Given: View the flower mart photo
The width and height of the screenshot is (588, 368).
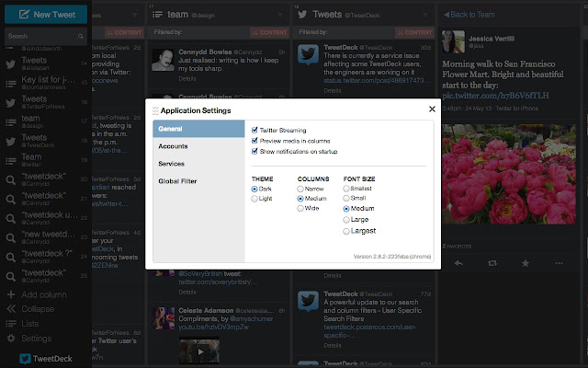Looking at the screenshot, I should 509,174.
